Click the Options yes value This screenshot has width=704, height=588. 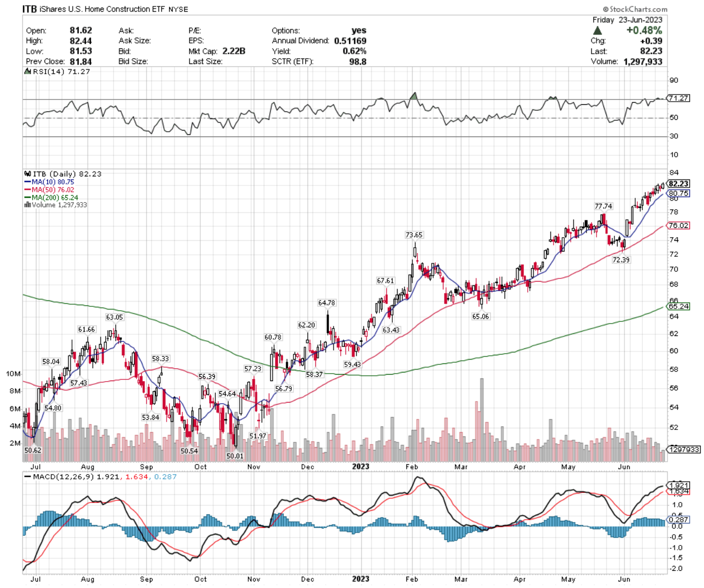tap(359, 31)
